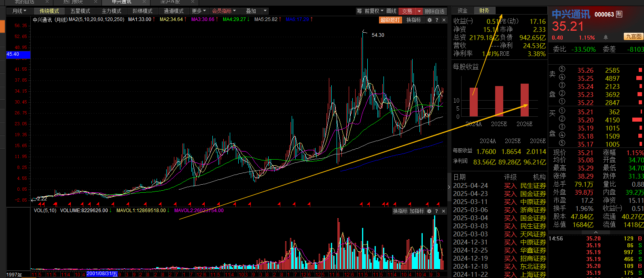The width and height of the screenshot is (644, 278).
Task: Click the 2024A earnings bar
Action: (x=474, y=102)
